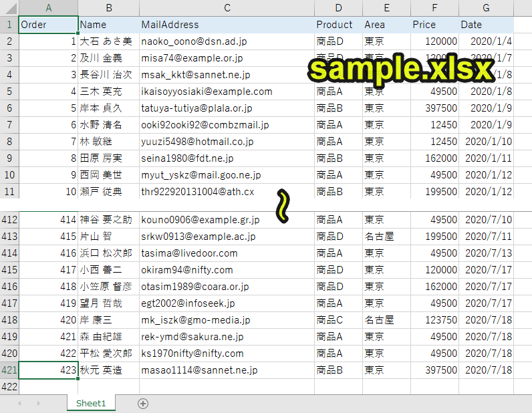Switch to the Sheet1 tab
The image size is (532, 413).
pos(91,403)
